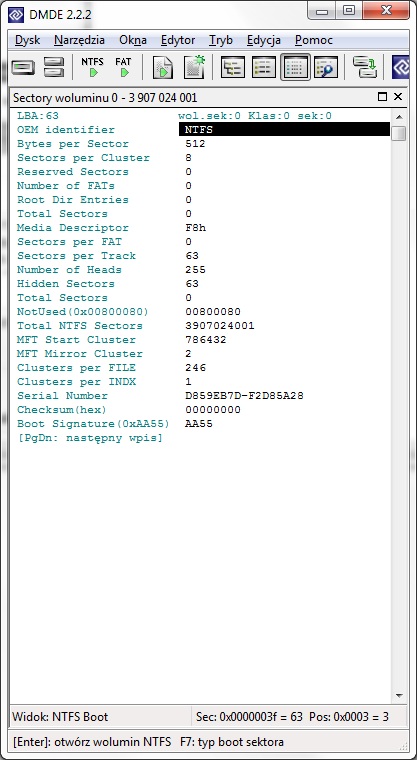
Task: Open the Narzędzia menu
Action: [80, 40]
